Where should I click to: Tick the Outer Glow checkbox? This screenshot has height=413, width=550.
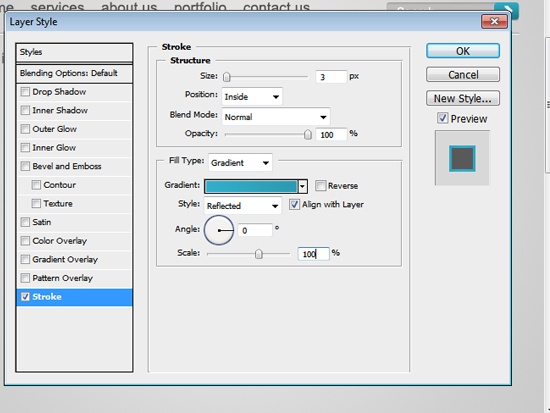tap(25, 129)
